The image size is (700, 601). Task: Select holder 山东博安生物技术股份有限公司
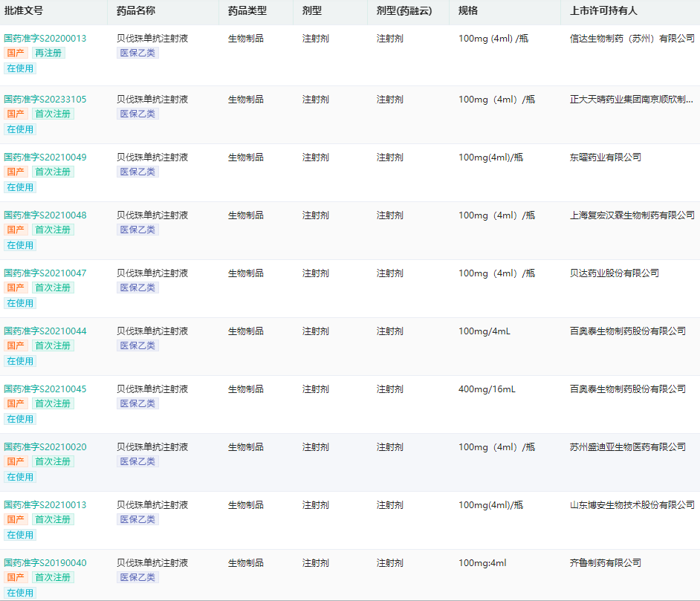pos(632,505)
